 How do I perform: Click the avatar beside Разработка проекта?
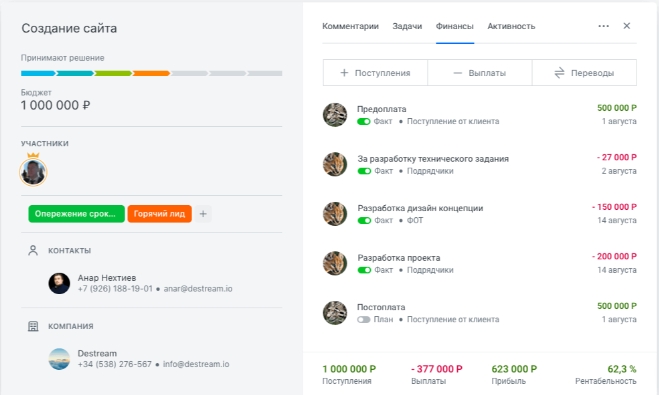[x=335, y=263]
